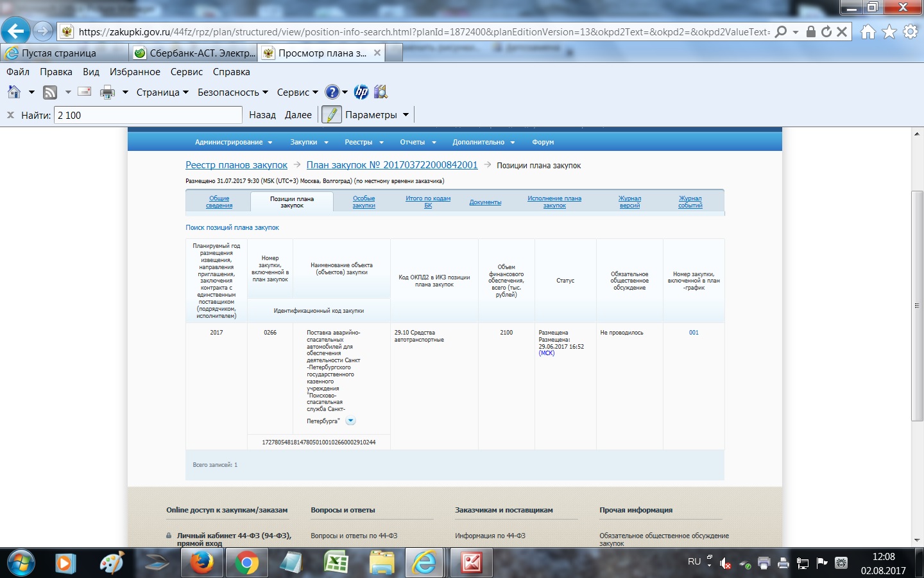Viewport: 924px width, 578px height.
Task: Toggle the highlight matches pencil button
Action: 331,115
